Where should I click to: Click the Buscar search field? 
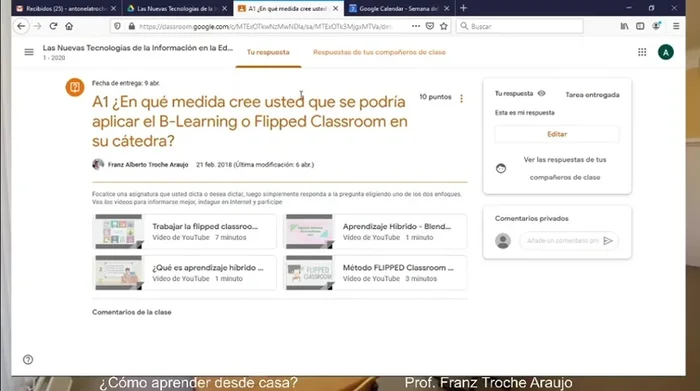[x=520, y=26]
